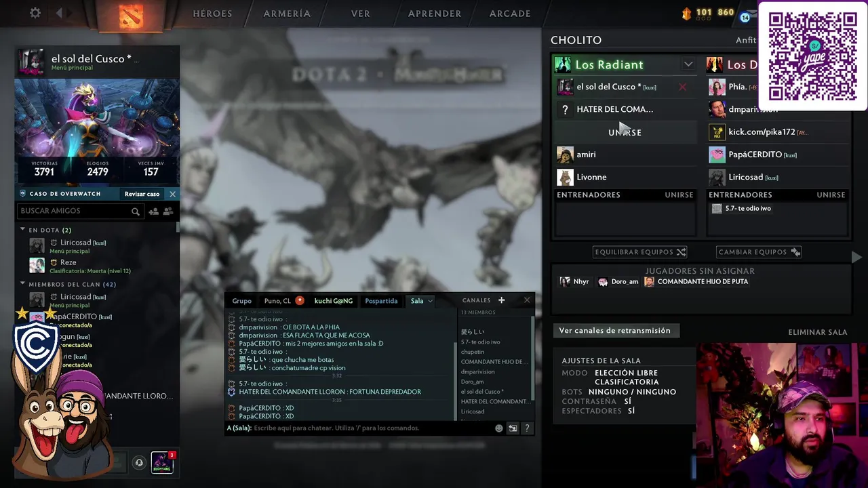Click the Phía. player avatar
868x488 pixels.
coord(717,87)
